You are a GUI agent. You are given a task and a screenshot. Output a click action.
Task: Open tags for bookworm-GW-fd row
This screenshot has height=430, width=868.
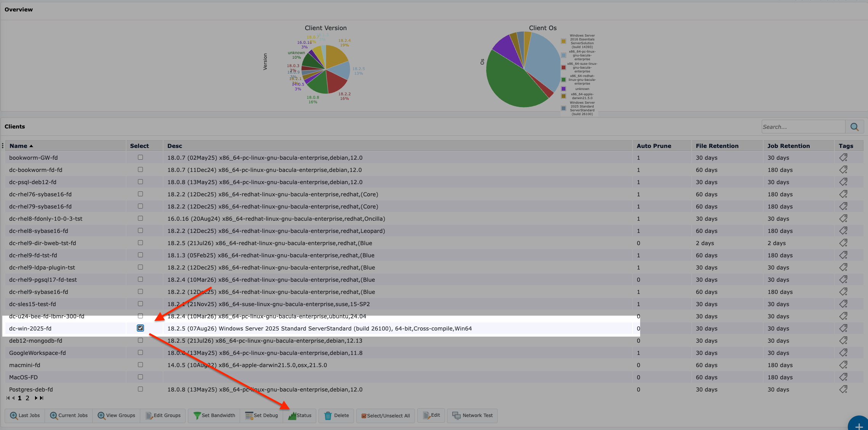[x=843, y=157]
